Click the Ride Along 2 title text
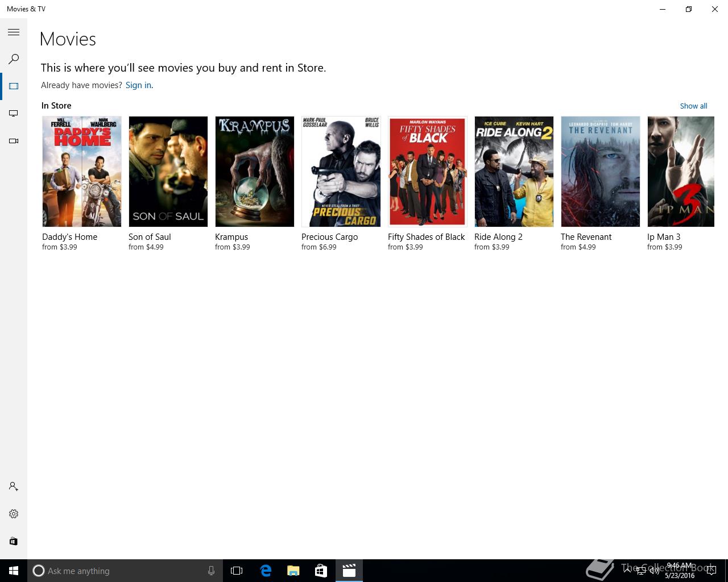 pyautogui.click(x=498, y=237)
